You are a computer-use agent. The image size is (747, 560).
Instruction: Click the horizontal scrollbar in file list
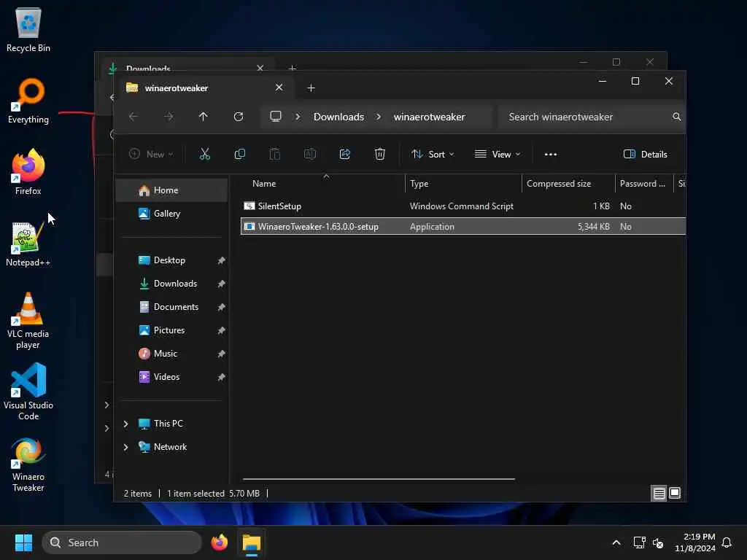[x=379, y=479]
